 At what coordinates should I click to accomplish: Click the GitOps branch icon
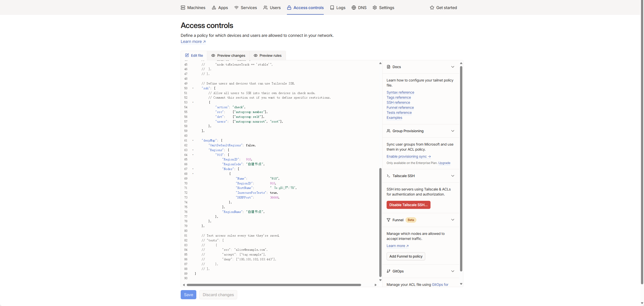[x=389, y=271]
